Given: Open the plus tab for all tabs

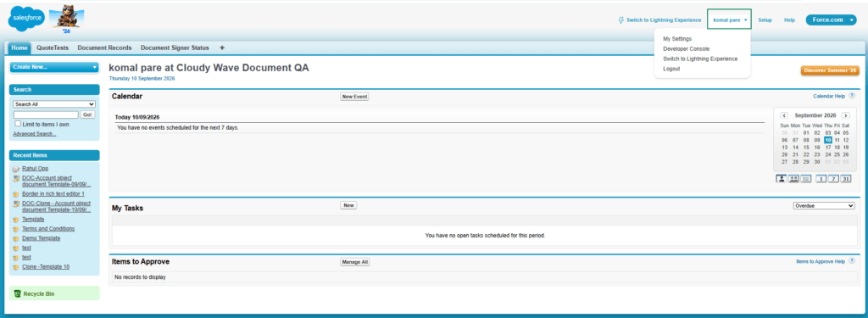Looking at the screenshot, I should click(222, 48).
